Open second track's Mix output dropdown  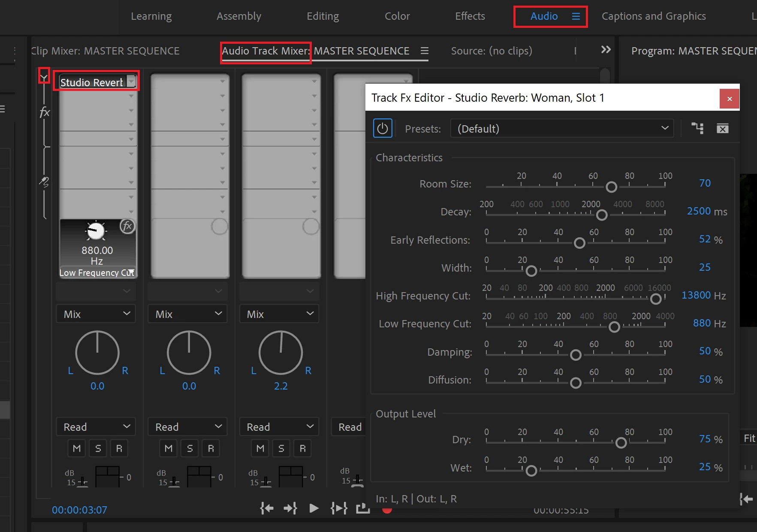[187, 314]
